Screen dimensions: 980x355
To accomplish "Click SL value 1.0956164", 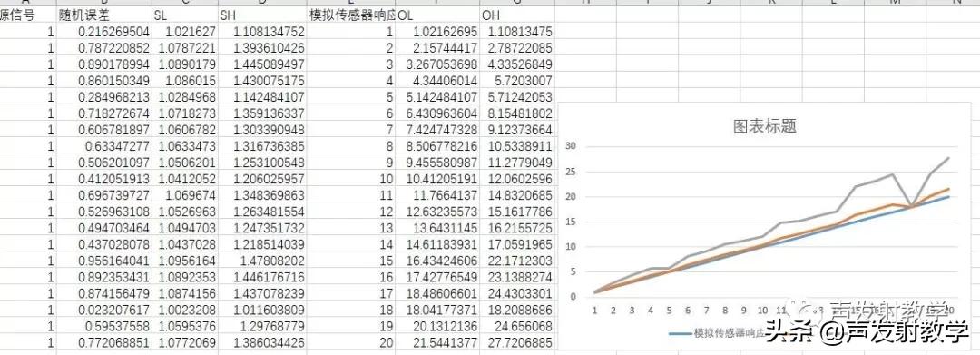I will [185, 261].
